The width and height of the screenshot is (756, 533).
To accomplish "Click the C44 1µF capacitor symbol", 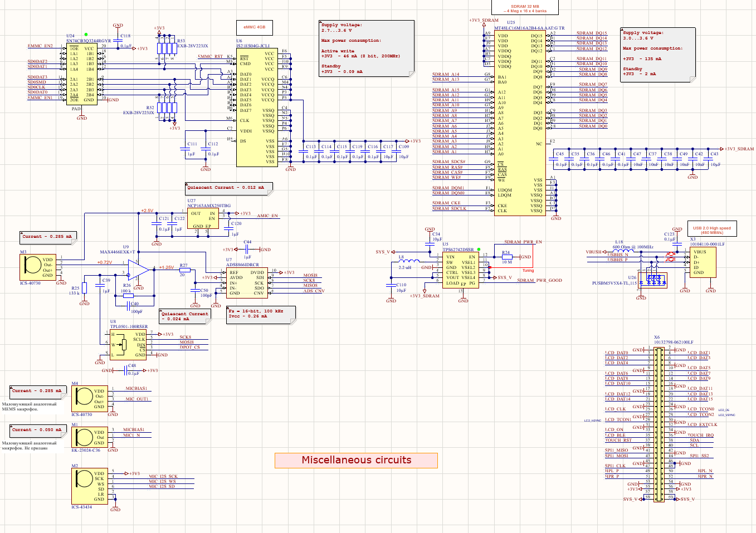I will point(247,250).
